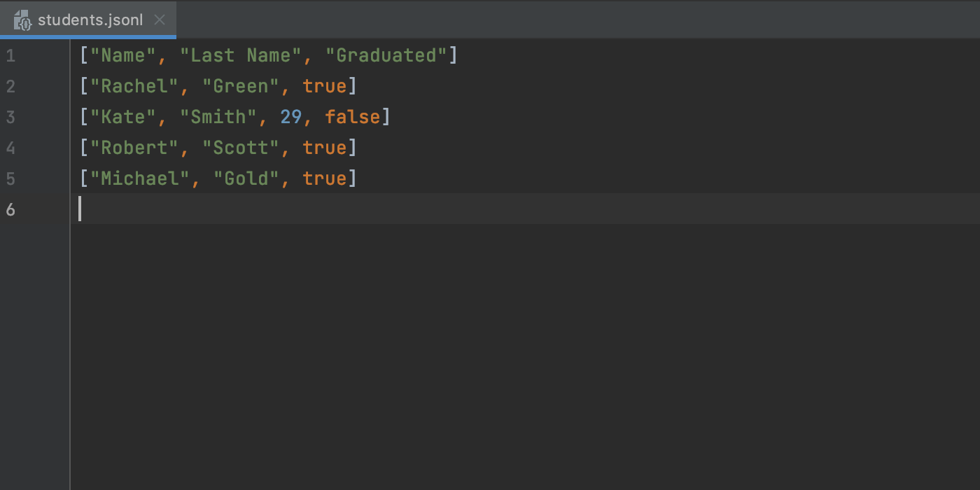Click the true value after "Gold"
Screen dimensions: 980x490
click(x=325, y=178)
